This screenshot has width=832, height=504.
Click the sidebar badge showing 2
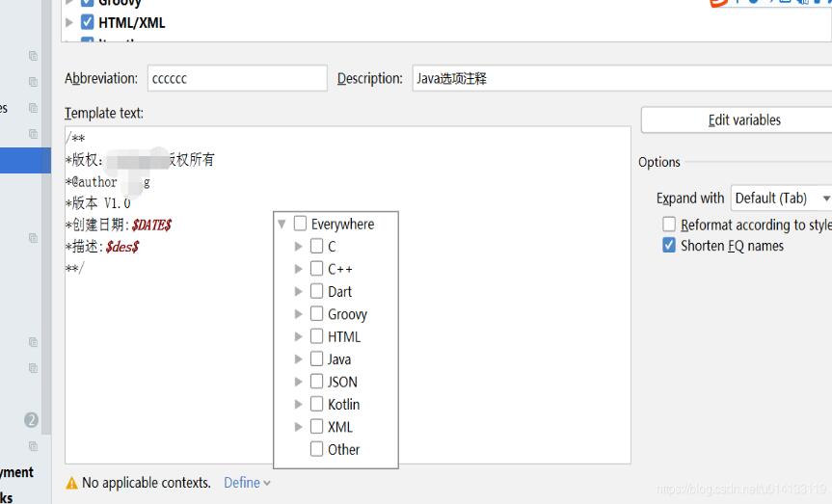tap(31, 420)
